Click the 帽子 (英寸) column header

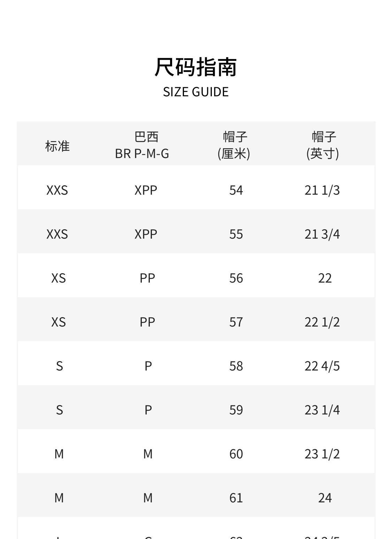point(323,145)
